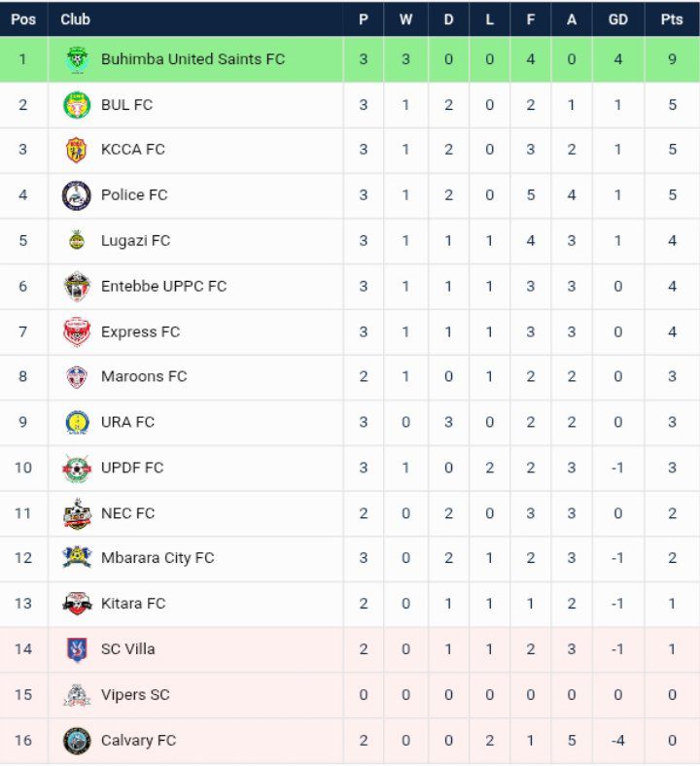Click the KCCA FC club badge

coord(77,150)
